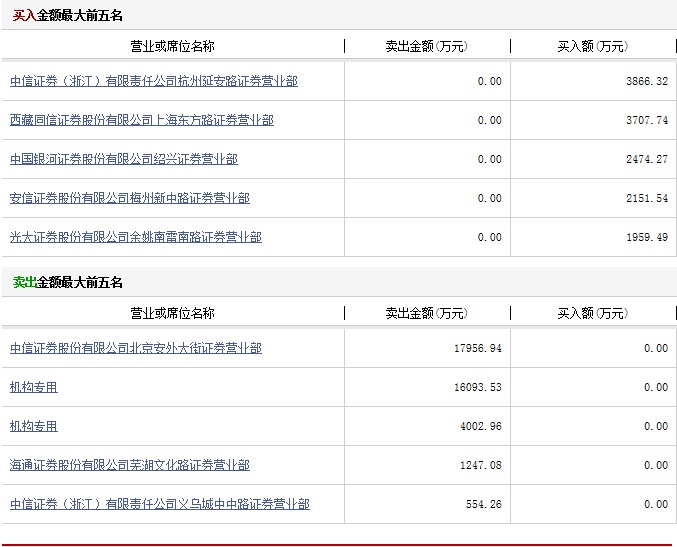
Task: Click the buy amount 3866.32
Action: pos(647,81)
